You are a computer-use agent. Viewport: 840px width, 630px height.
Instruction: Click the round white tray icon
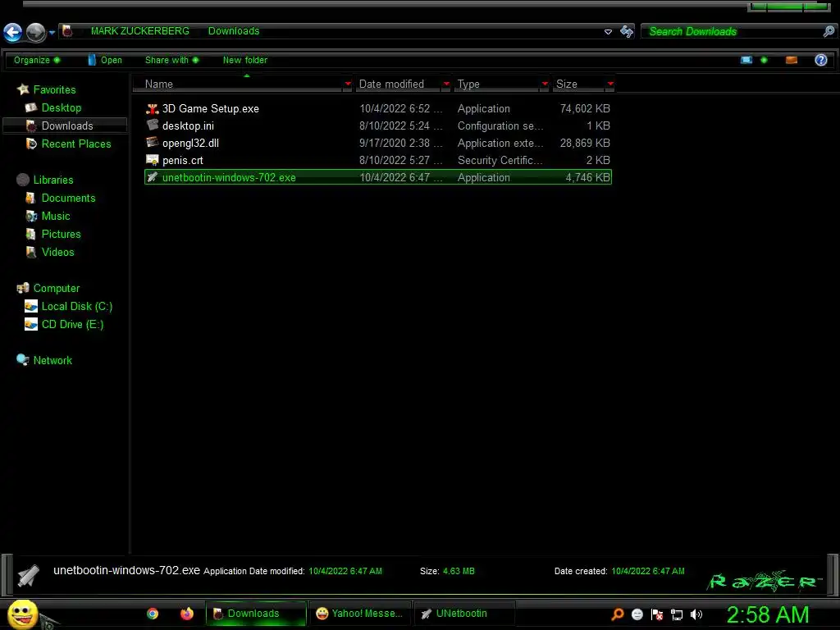pyautogui.click(x=637, y=614)
